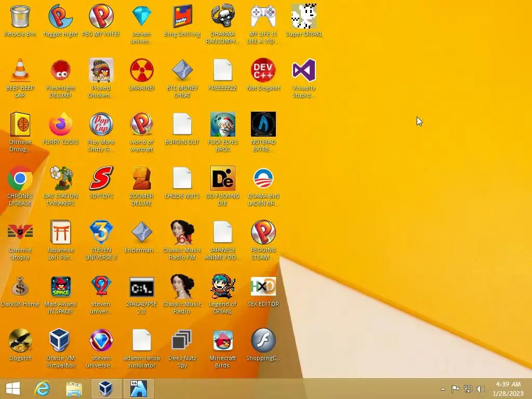
Task: Select the adamn lanza simulator file icon
Action: coord(141,340)
